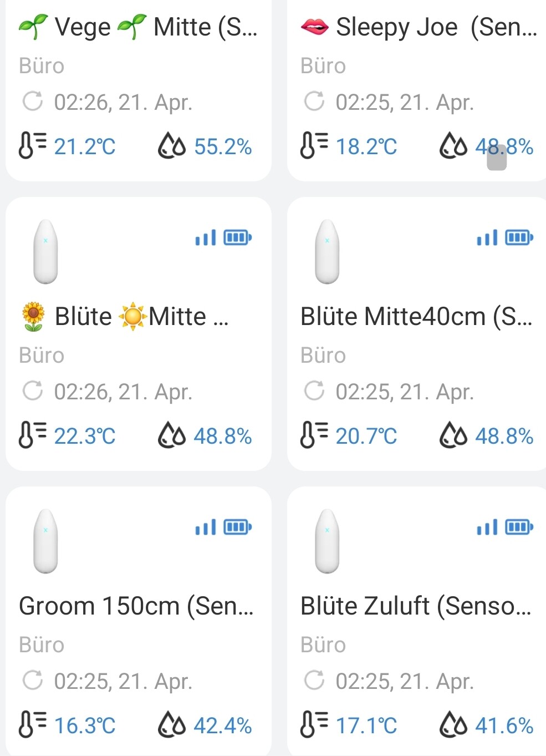This screenshot has width=546, height=756.
Task: Click refresh icon on Vege Mitte card
Action: [33, 102]
